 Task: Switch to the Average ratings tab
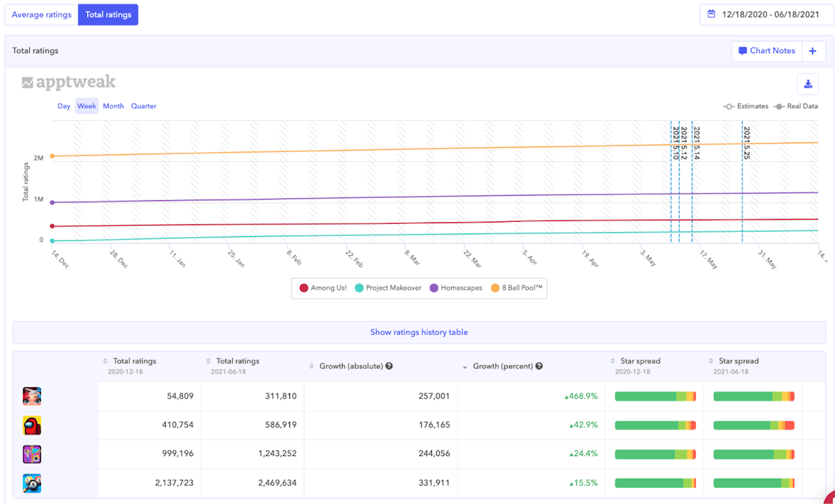(x=42, y=15)
